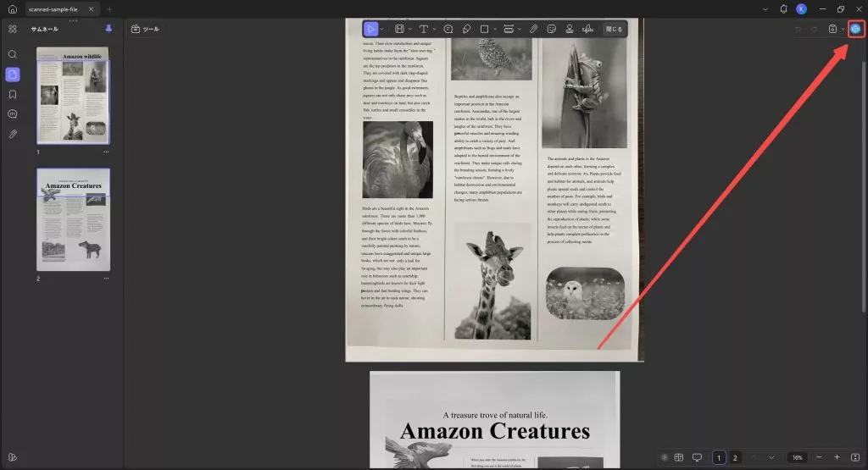
Task: Open the dashboard grid icon in left sidebar
Action: coord(12,30)
